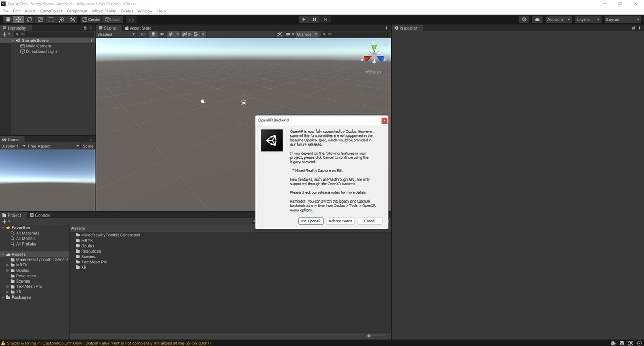Open the Layout dropdown
This screenshot has width=644, height=346.
622,19
